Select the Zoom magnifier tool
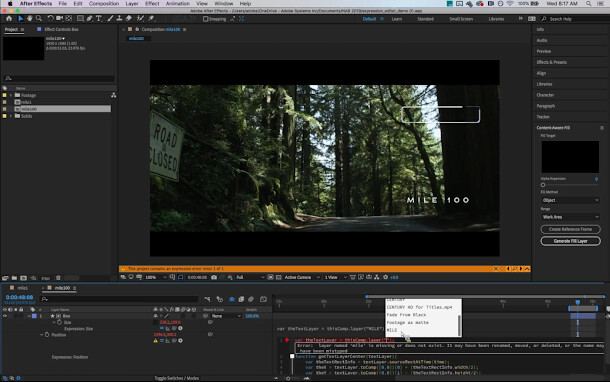610x382 pixels. [x=39, y=18]
